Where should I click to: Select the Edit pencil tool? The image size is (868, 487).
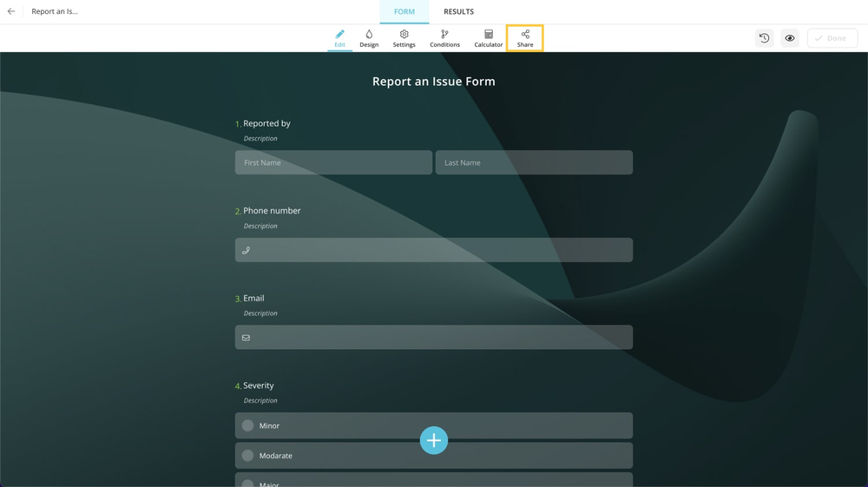click(339, 38)
